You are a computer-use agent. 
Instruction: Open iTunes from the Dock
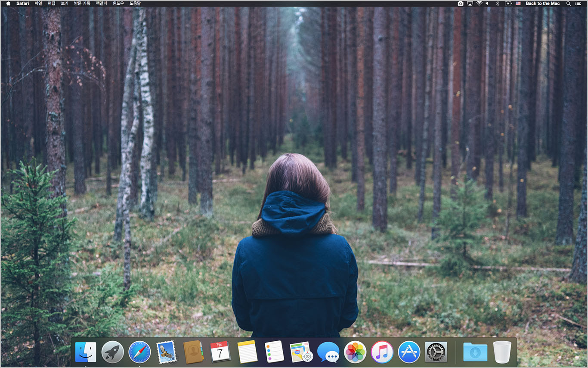click(382, 352)
